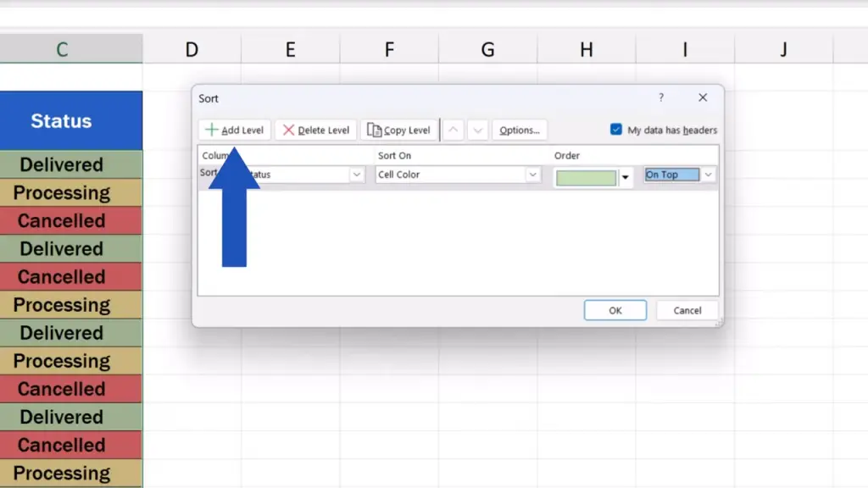The image size is (868, 488).
Task: Select column J header
Action: pyautogui.click(x=783, y=50)
